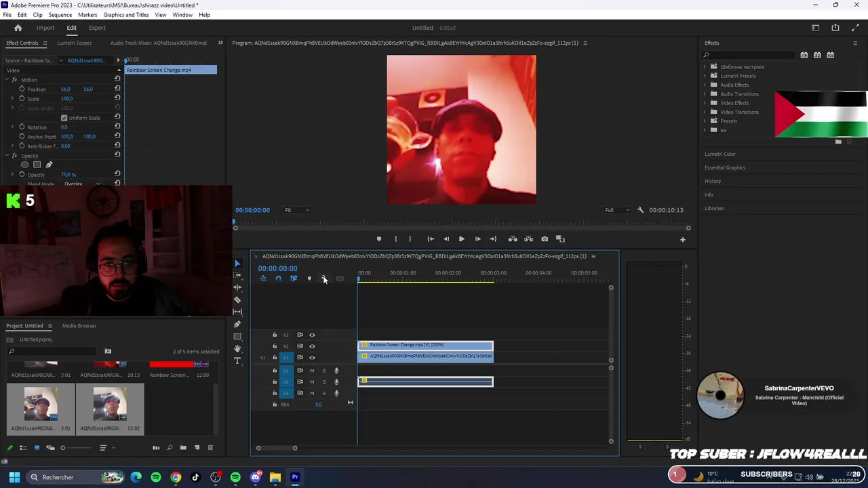Open the File menu
868x488 pixels.
click(7, 14)
